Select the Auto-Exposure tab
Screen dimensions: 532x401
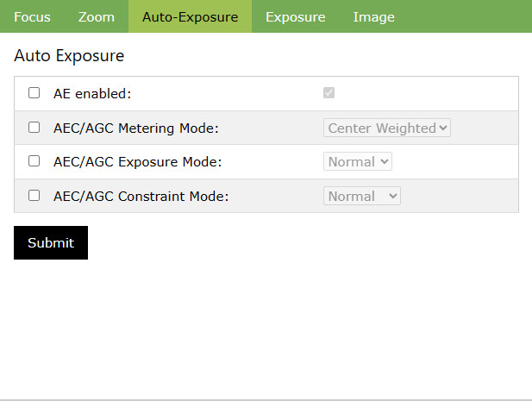click(x=190, y=17)
